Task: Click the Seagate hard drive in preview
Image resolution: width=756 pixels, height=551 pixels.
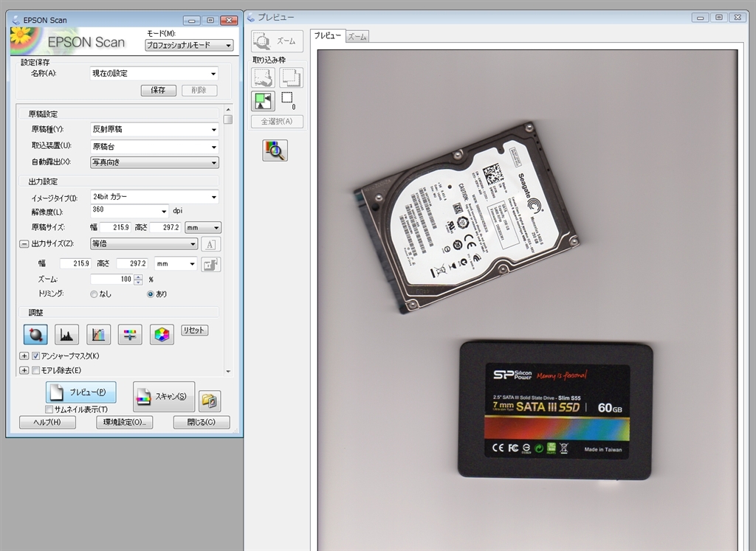Action: (467, 217)
